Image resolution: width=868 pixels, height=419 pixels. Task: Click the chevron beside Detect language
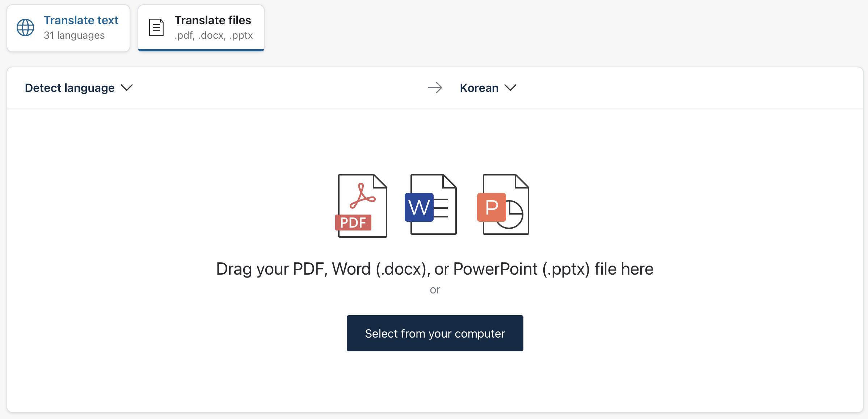(x=127, y=88)
